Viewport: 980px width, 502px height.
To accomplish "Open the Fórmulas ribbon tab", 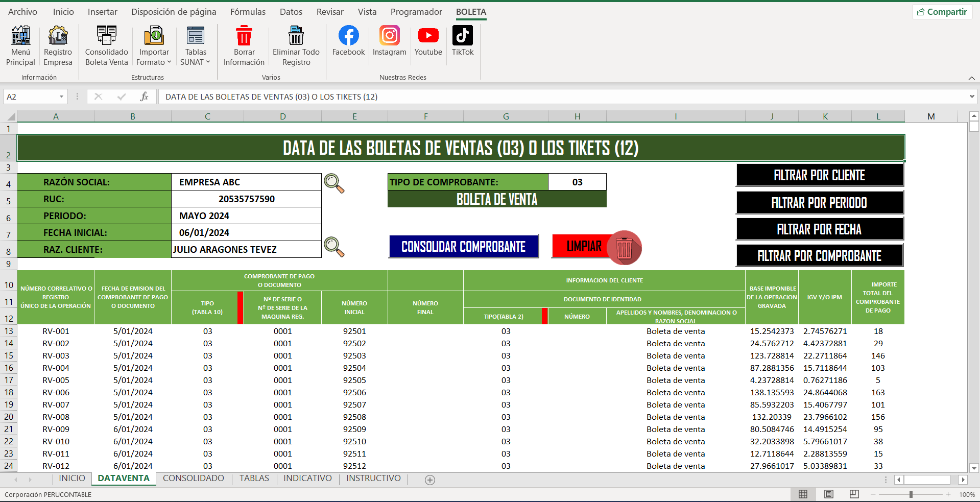I will (x=248, y=12).
